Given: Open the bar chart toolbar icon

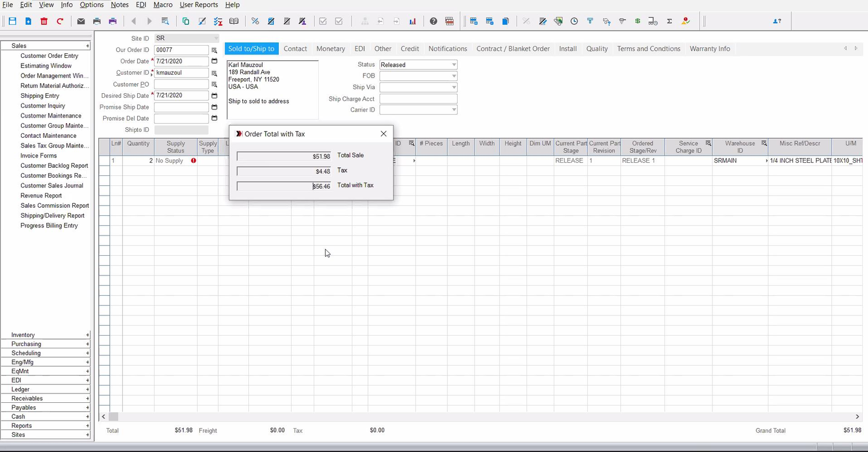Looking at the screenshot, I should pos(413,21).
